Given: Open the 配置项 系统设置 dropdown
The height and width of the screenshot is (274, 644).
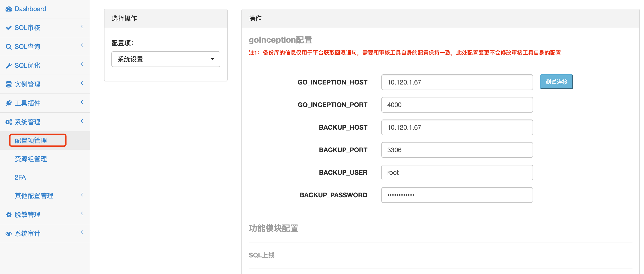Looking at the screenshot, I should [165, 59].
